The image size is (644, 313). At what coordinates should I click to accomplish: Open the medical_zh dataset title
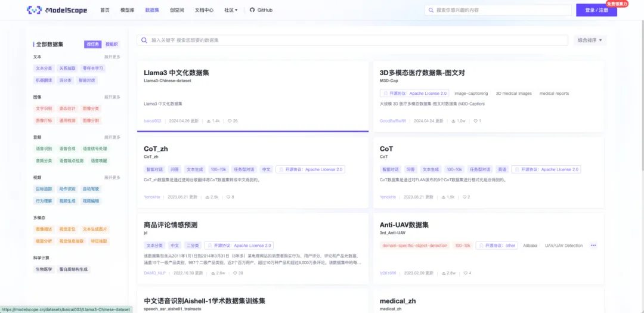(x=398, y=301)
